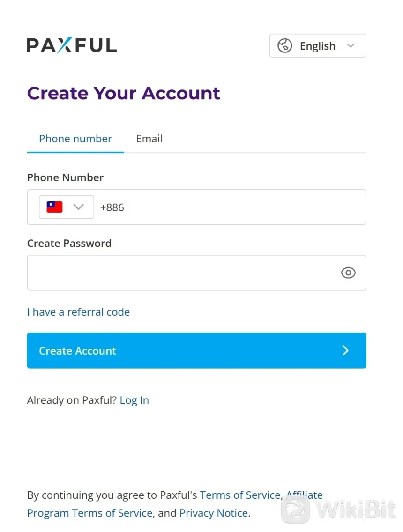Open the Terms of Service link
This screenshot has width=403, height=532.
240,495
